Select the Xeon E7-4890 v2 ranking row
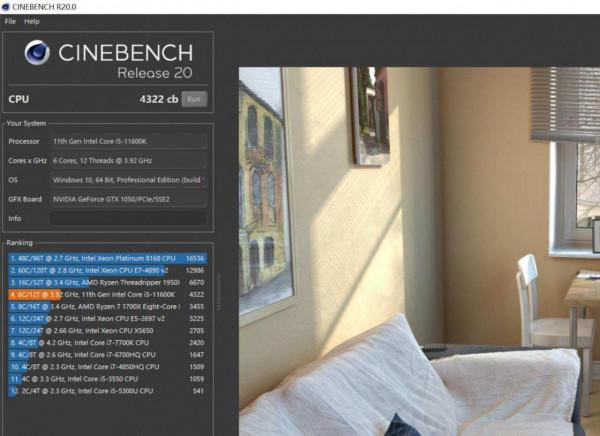 108,270
